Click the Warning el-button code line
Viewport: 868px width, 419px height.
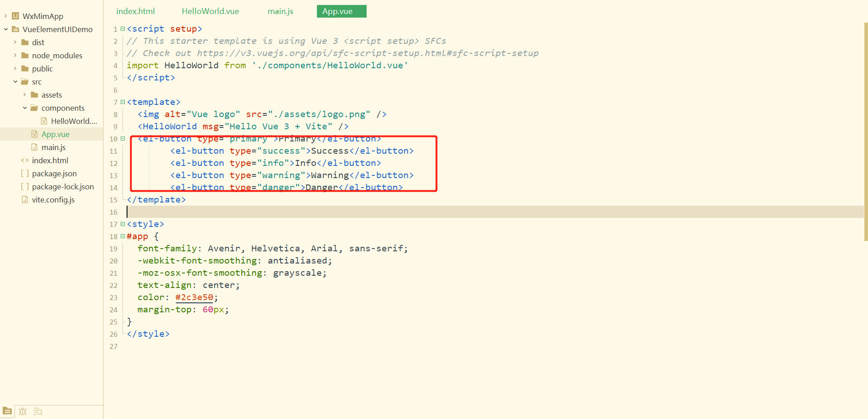pyautogui.click(x=292, y=175)
